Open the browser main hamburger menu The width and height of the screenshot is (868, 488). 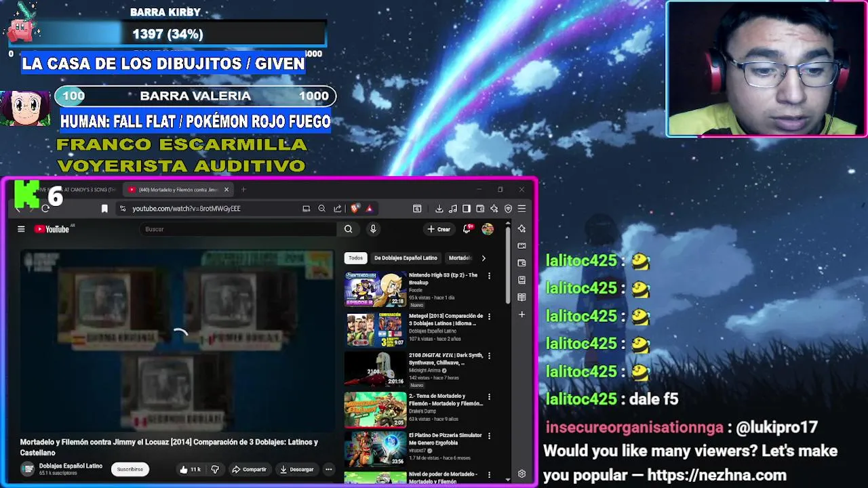(x=521, y=209)
